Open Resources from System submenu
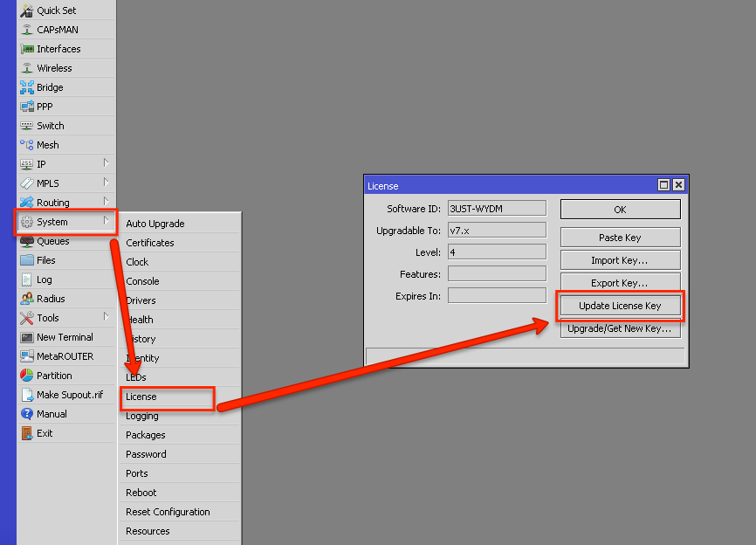 click(x=179, y=531)
